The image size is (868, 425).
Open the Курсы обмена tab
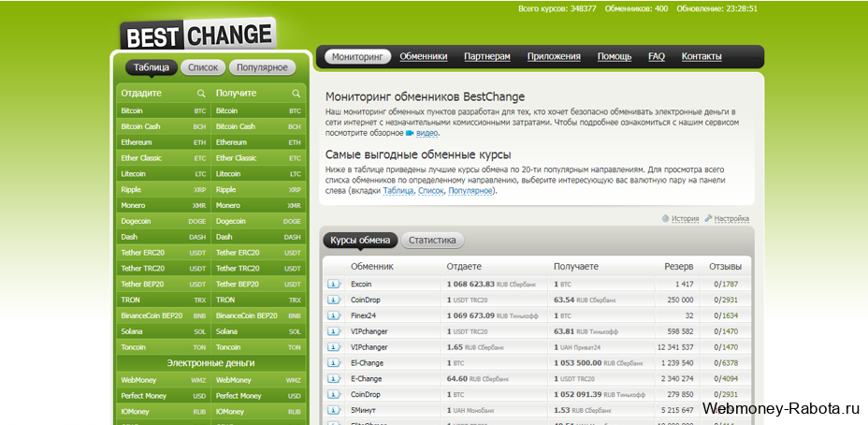pyautogui.click(x=360, y=241)
